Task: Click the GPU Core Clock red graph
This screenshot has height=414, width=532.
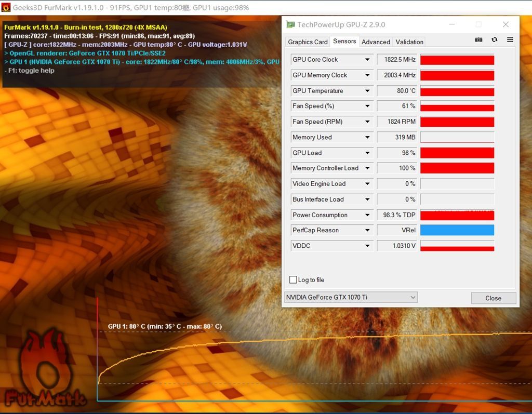Action: [457, 60]
